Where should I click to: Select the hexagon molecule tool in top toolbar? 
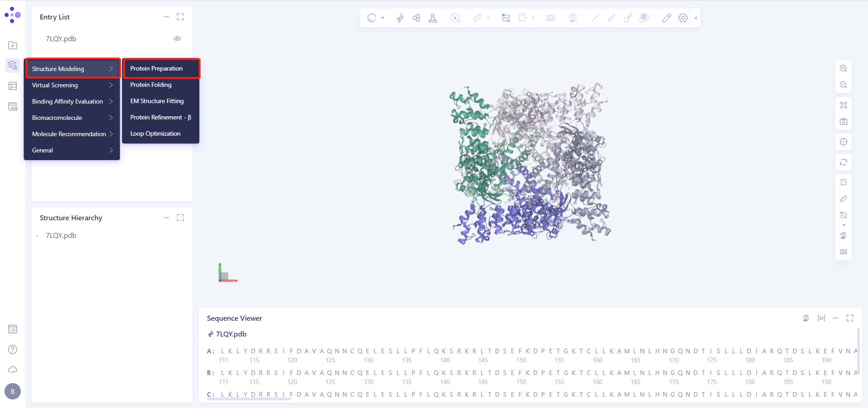click(x=372, y=18)
